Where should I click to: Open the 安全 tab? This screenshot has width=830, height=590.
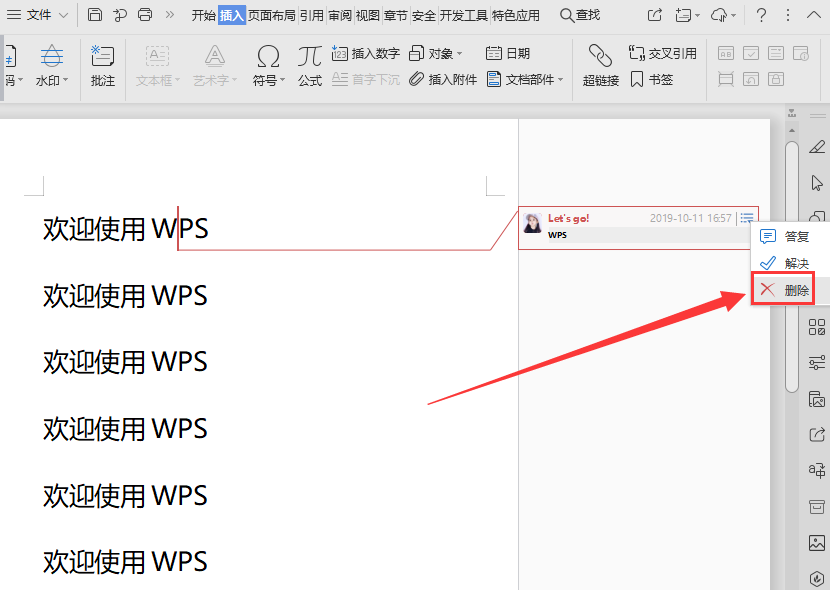pos(424,15)
